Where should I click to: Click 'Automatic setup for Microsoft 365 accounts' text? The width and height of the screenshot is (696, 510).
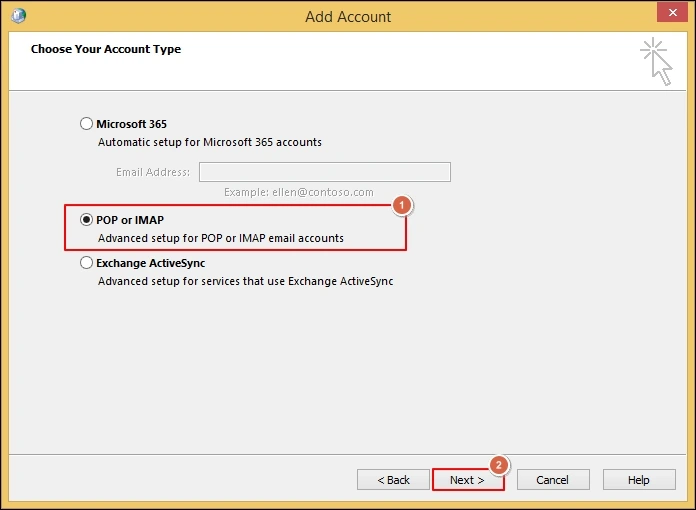point(210,142)
